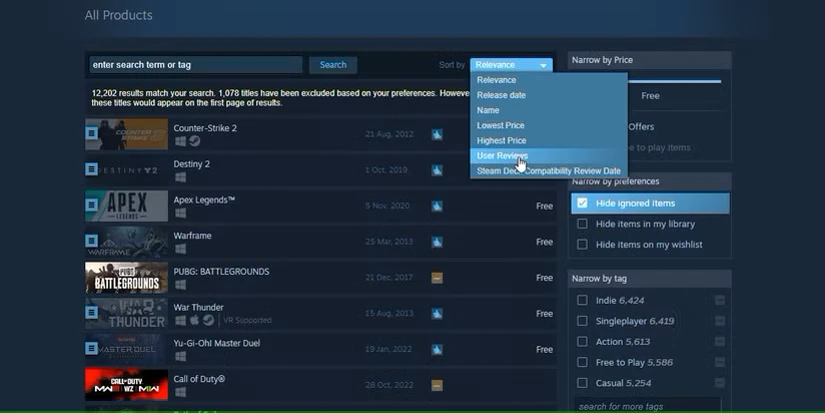Viewport: 825px width, 413px height.
Task: Collapse the Narrow by tag panel
Action: click(649, 278)
